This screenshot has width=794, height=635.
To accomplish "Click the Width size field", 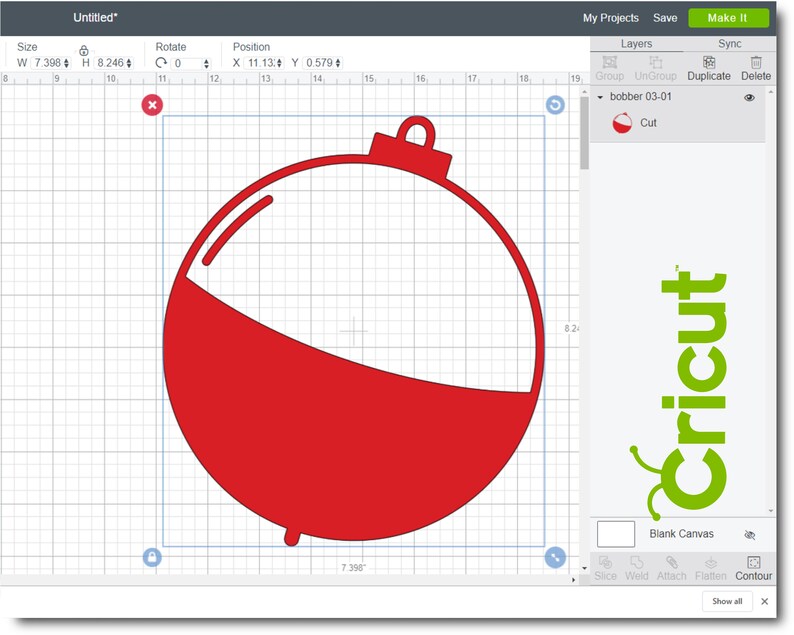I will coord(47,63).
